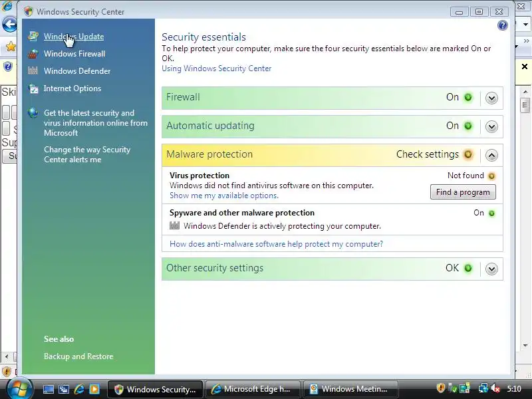
Task: Launch Windows Media Player from quick launch
Action: pyautogui.click(x=94, y=389)
